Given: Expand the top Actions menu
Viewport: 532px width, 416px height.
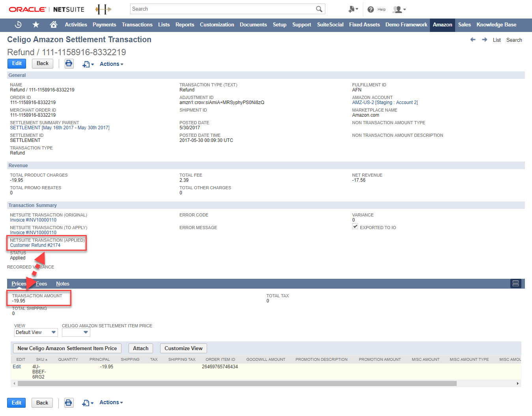Looking at the screenshot, I should coord(112,64).
